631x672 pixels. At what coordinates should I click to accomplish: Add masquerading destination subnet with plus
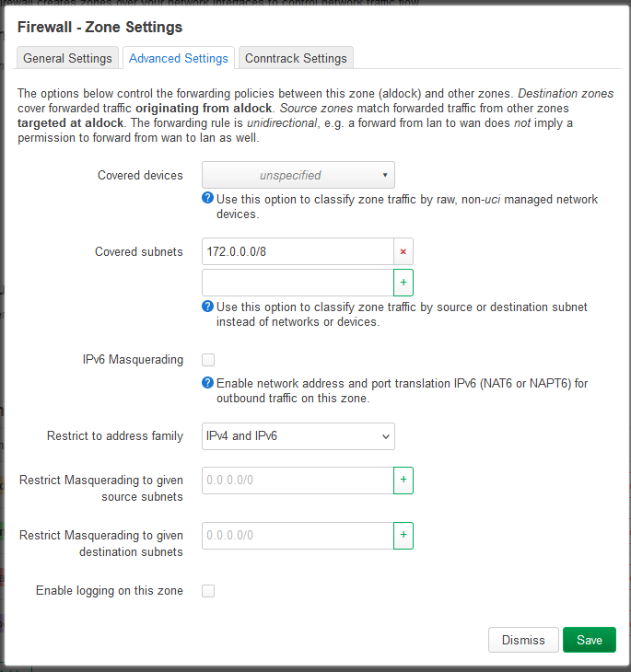coord(403,536)
